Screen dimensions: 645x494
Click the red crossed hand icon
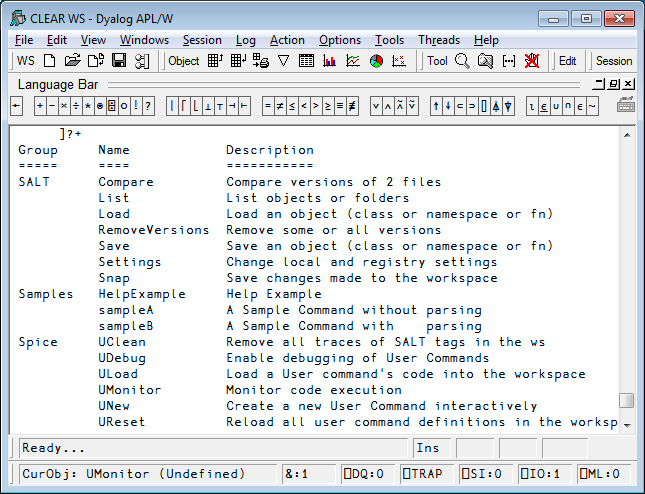(x=532, y=61)
